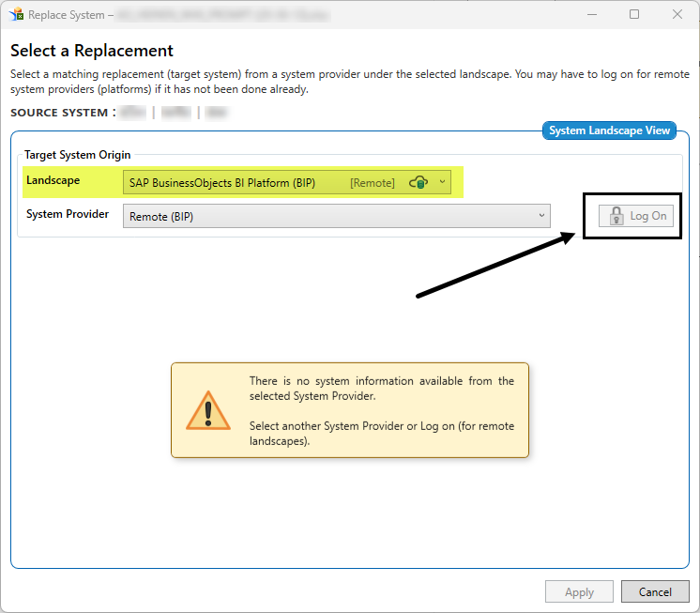Expand the System Provider dropdown Remote (BIP)
This screenshot has width=700, height=613.
pyautogui.click(x=337, y=216)
